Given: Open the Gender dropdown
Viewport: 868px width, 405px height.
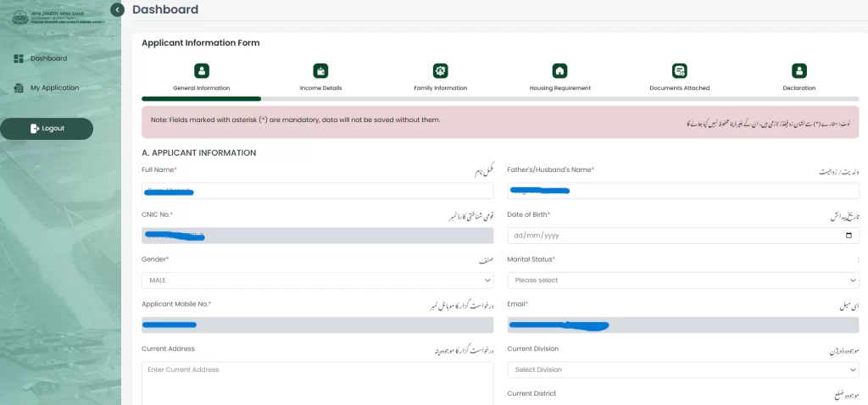Looking at the screenshot, I should click(317, 280).
